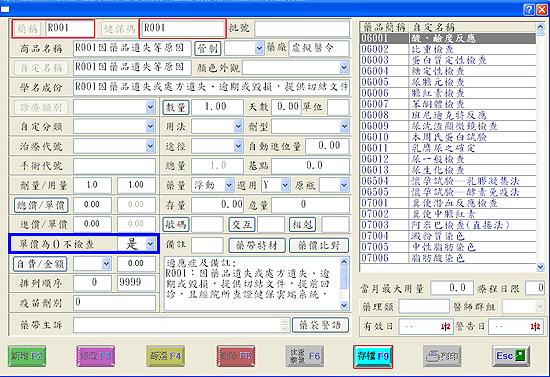Expand the 管制 dropdown
The image size is (550, 377).
[x=259, y=48]
